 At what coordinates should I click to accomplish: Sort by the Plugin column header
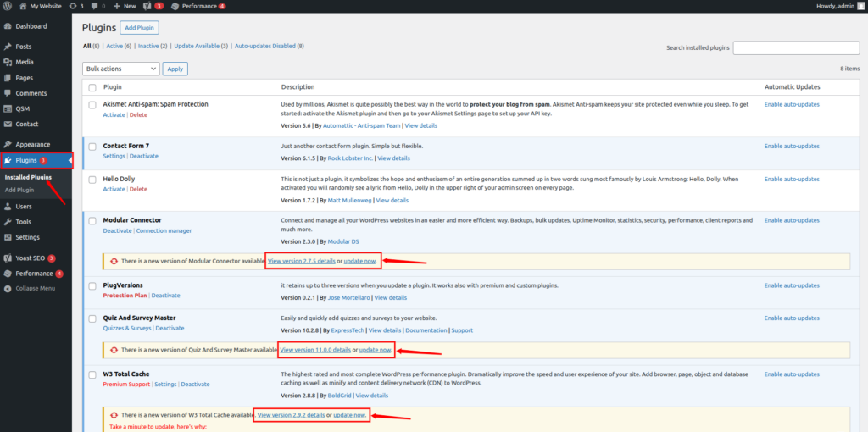113,87
